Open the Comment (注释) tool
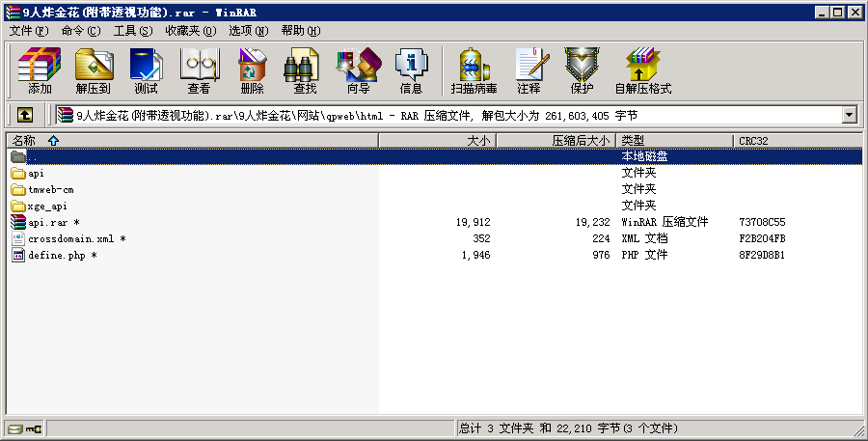Screen dimensions: 868x441 click(x=529, y=70)
